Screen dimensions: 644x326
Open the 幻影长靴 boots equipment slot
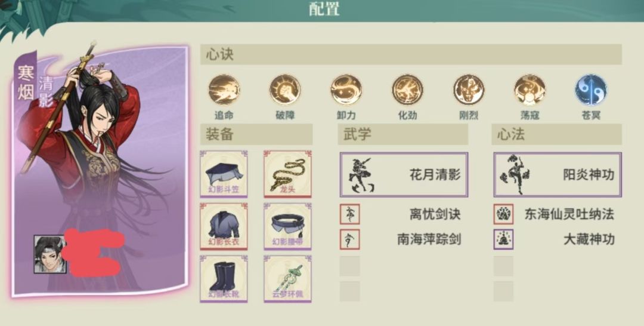point(224,279)
